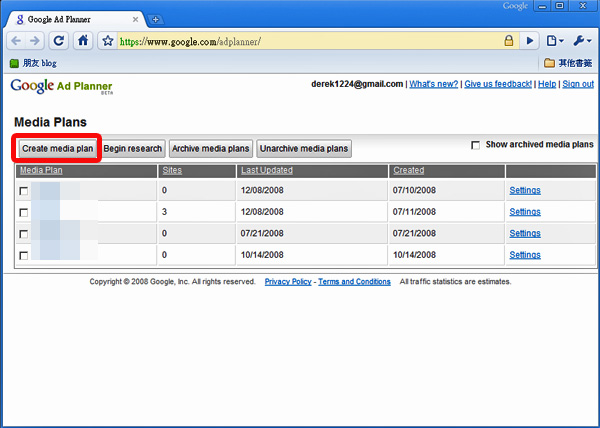Image resolution: width=600 pixels, height=428 pixels.
Task: Maximize the browser window
Action: [x=559, y=6]
